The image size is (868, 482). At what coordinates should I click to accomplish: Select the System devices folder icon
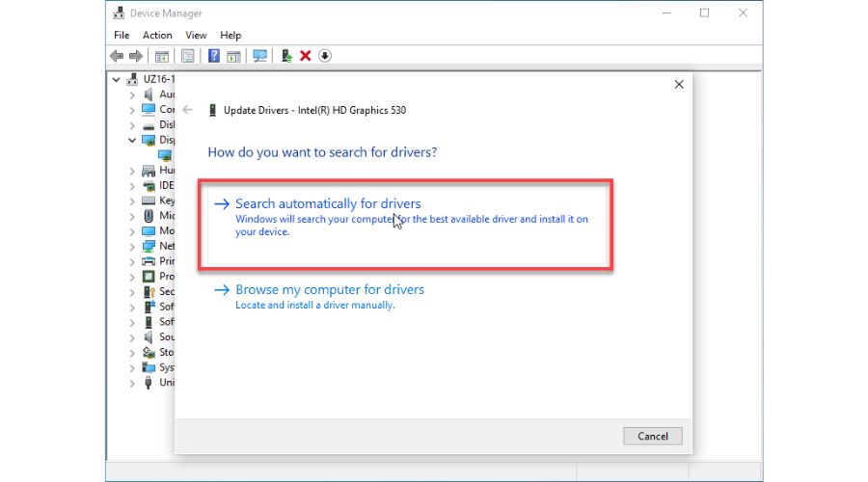click(149, 367)
